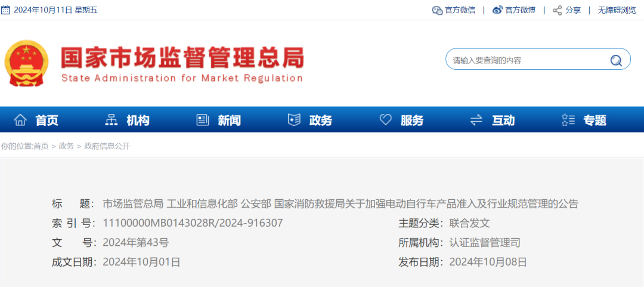Image resolution: width=644 pixels, height=287 pixels.
Task: Click the announcement title starting 市场监管总局
Action: coord(340,203)
